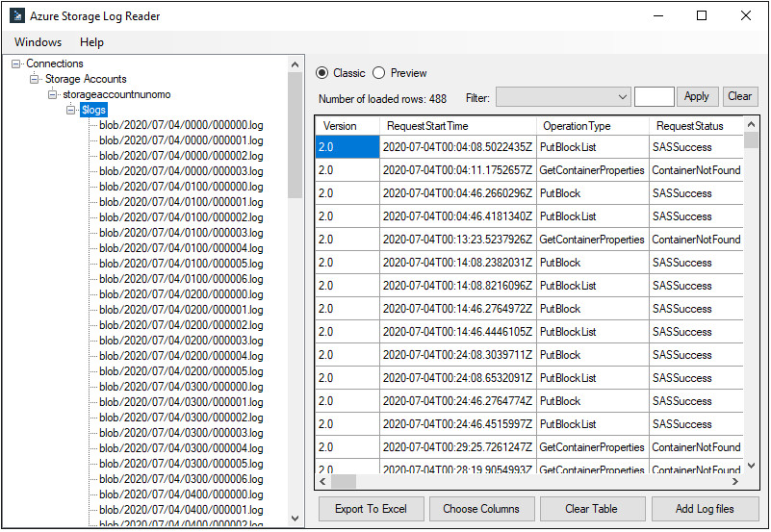
Task: Click time cell 2020-07-04T00:04:08.5022435Z
Action: tap(458, 147)
